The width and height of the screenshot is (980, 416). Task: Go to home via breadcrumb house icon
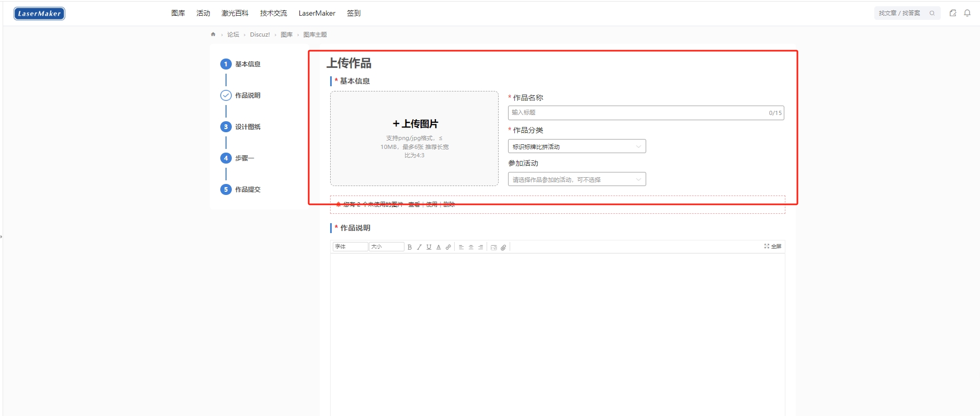[213, 34]
